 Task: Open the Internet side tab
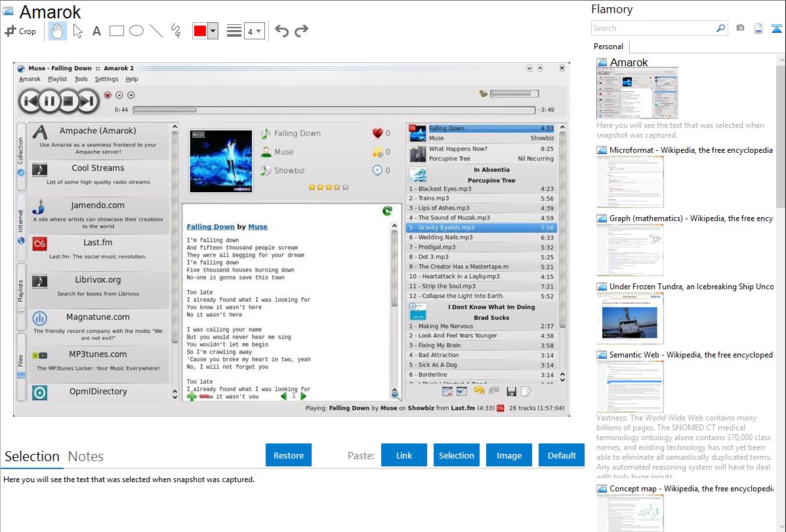pyautogui.click(x=21, y=227)
